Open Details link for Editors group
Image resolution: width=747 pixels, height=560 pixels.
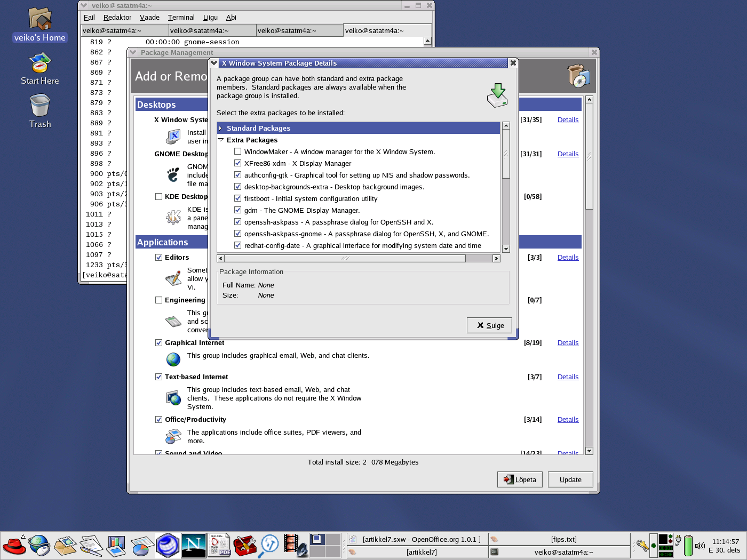[568, 257]
